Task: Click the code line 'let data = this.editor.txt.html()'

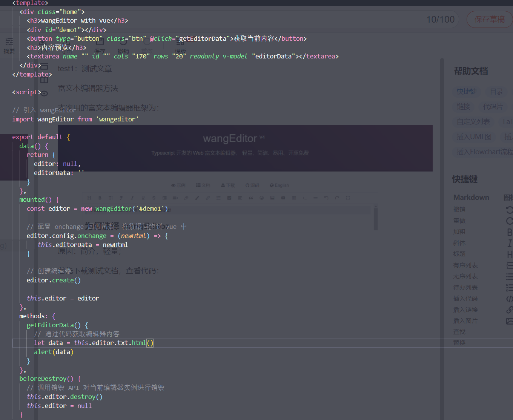Action: 94,343
